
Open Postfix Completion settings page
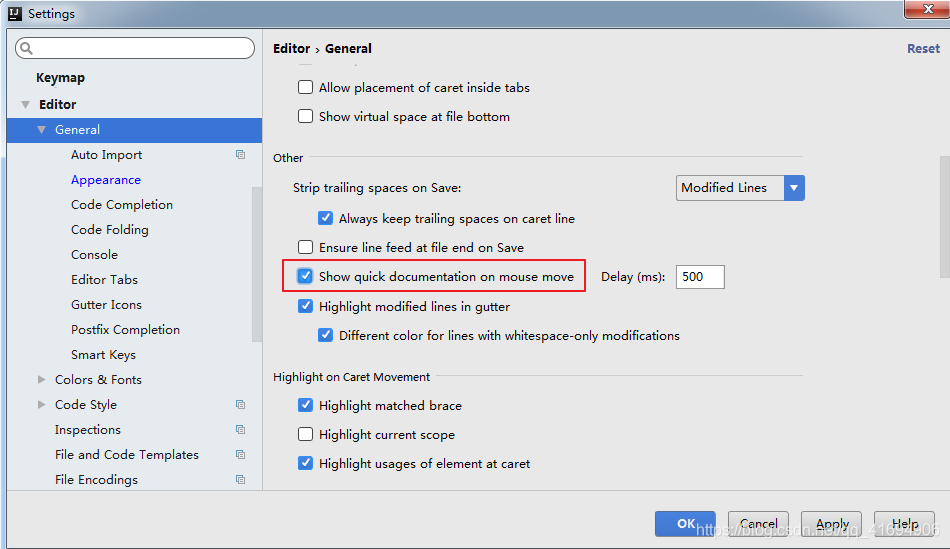125,330
